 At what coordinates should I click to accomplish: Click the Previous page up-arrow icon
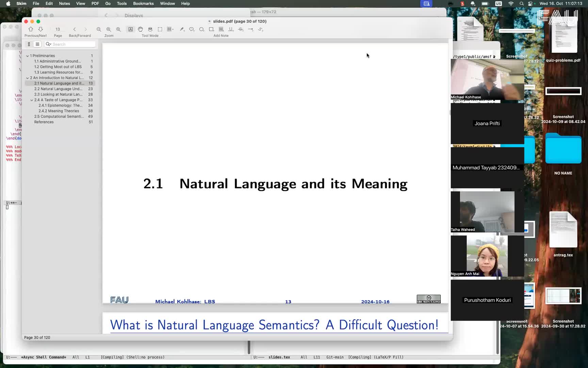[x=31, y=29]
